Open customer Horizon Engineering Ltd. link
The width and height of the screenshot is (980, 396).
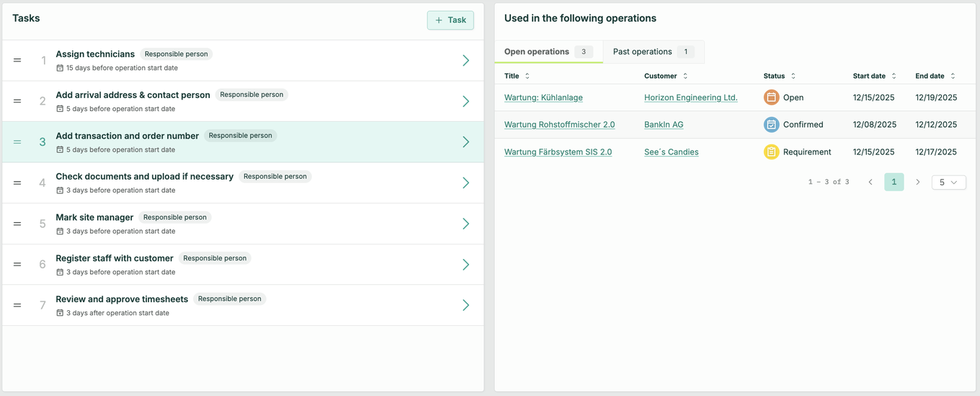(x=690, y=97)
